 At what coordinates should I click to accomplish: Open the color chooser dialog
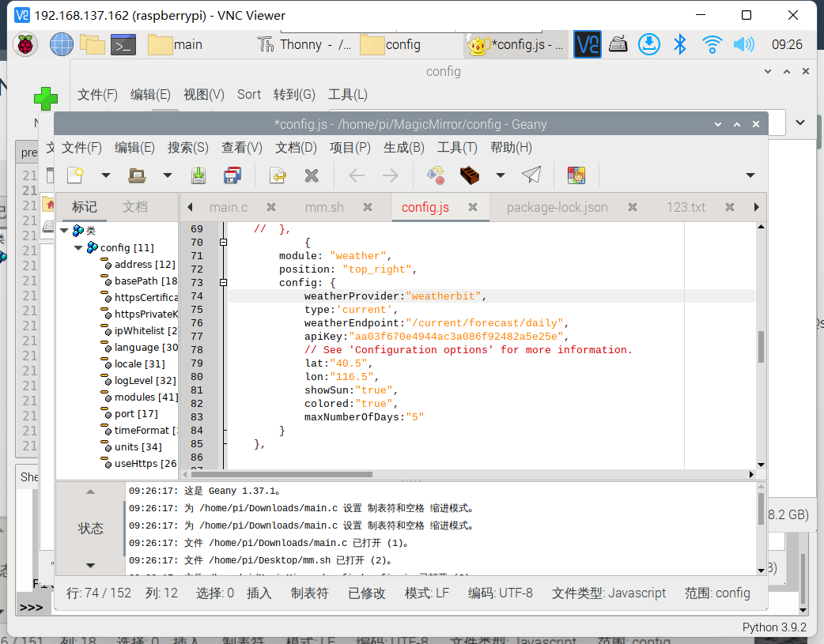click(576, 175)
